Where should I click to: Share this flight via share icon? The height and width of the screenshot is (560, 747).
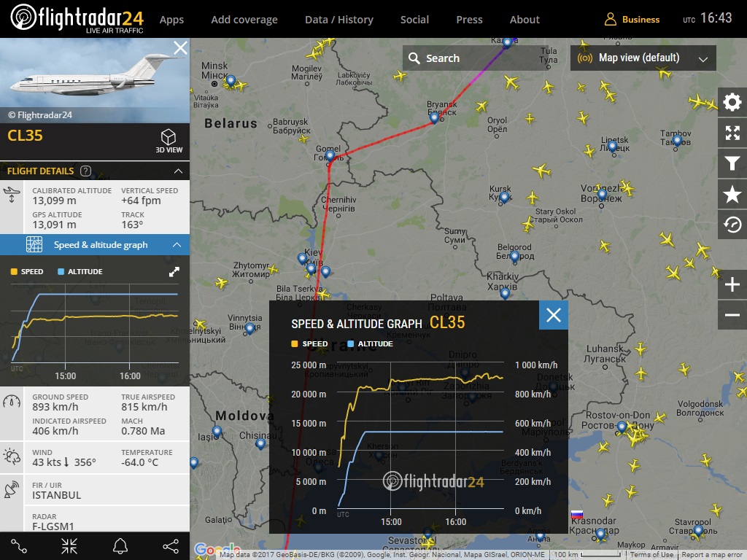(x=170, y=545)
